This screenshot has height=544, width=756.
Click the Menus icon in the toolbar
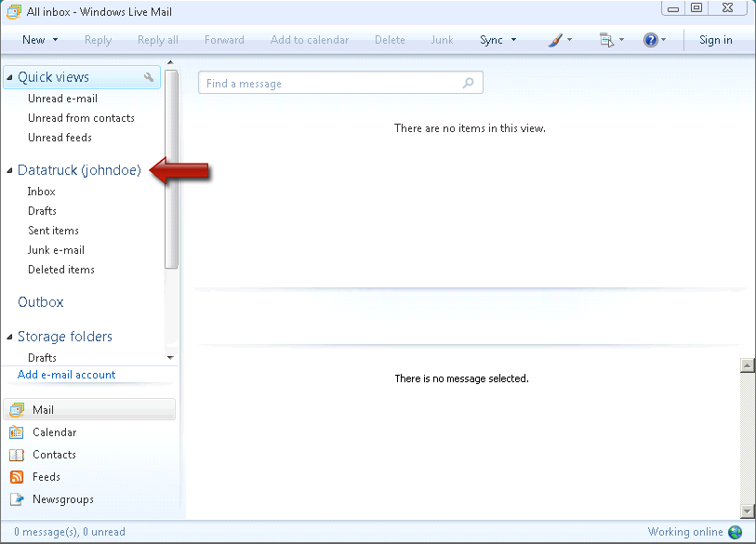pos(606,40)
